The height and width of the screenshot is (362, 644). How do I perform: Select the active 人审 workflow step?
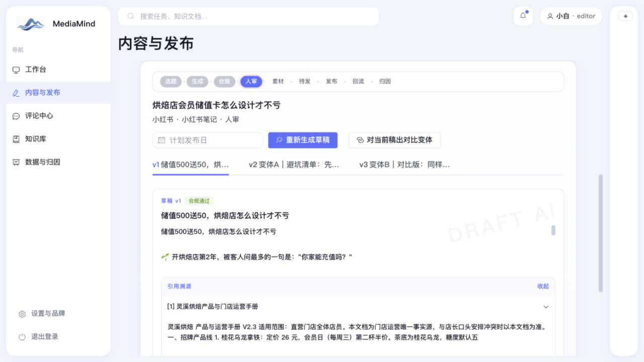pyautogui.click(x=251, y=81)
